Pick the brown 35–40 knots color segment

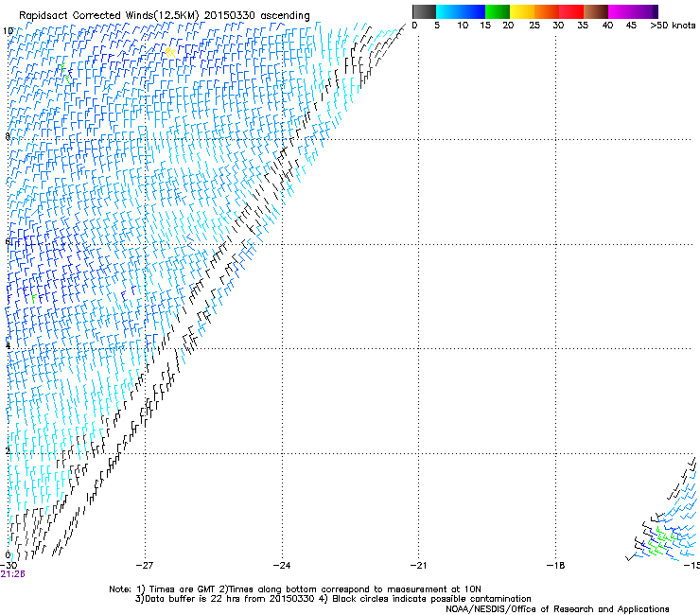pyautogui.click(x=596, y=11)
